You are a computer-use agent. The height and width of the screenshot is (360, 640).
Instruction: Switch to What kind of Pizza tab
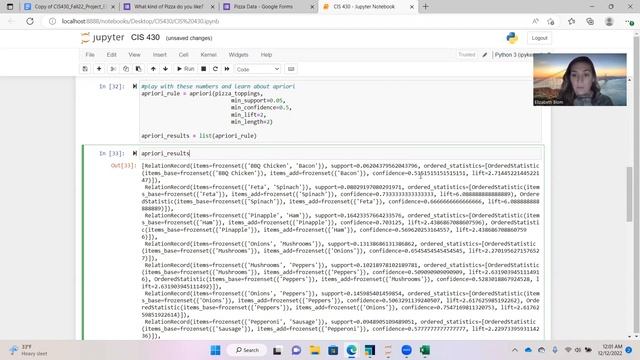[169, 7]
